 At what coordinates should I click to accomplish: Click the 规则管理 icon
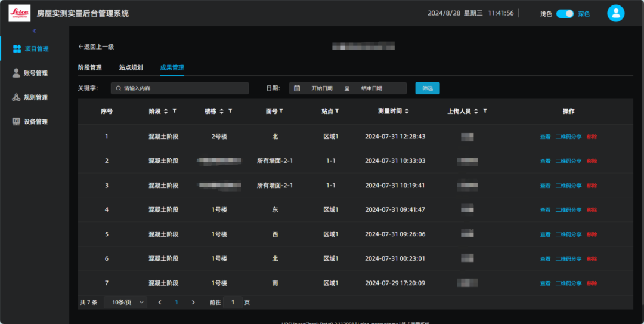[16, 97]
